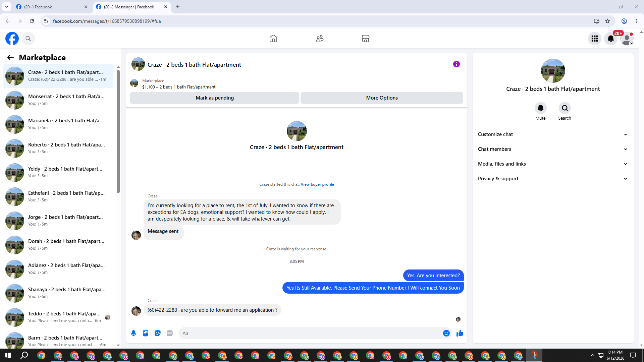Open Chrome's three-dot menu
The width and height of the screenshot is (644, 362).
[636, 21]
